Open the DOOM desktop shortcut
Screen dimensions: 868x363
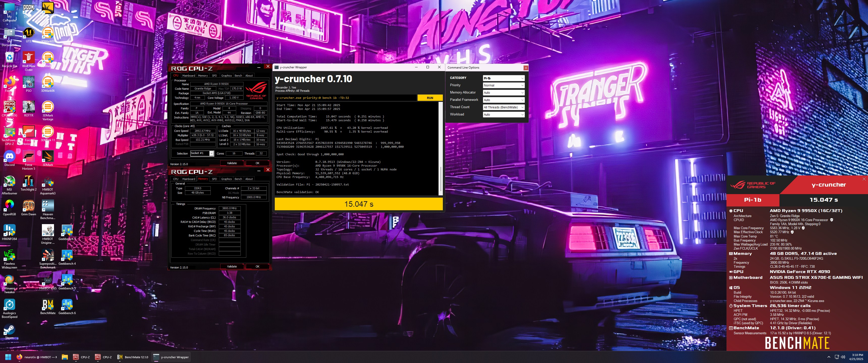28,10
